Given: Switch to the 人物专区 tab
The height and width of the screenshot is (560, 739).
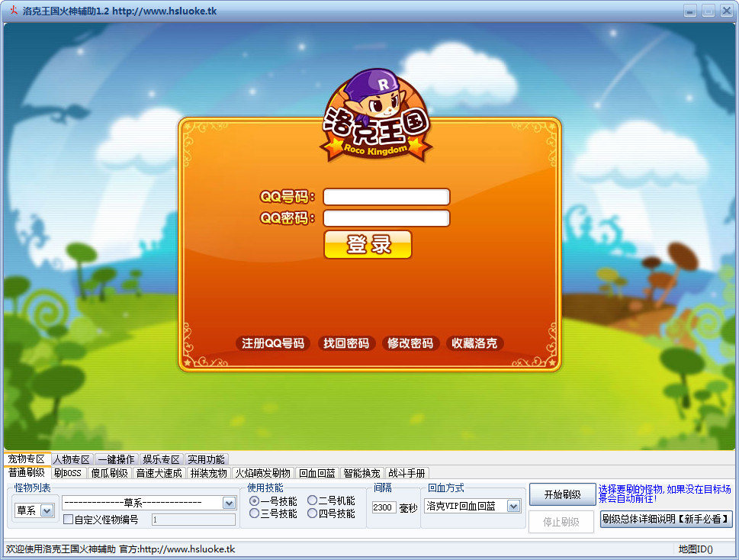Looking at the screenshot, I should click(71, 459).
